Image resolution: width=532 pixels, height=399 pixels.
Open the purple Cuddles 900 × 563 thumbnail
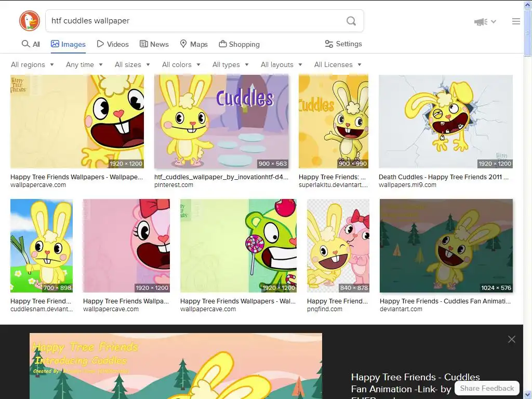point(221,122)
